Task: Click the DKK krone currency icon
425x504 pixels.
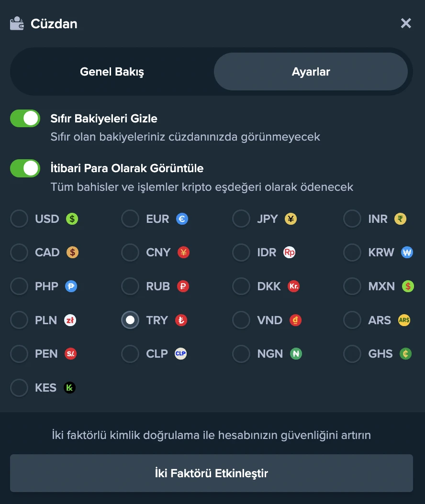Action: point(293,286)
